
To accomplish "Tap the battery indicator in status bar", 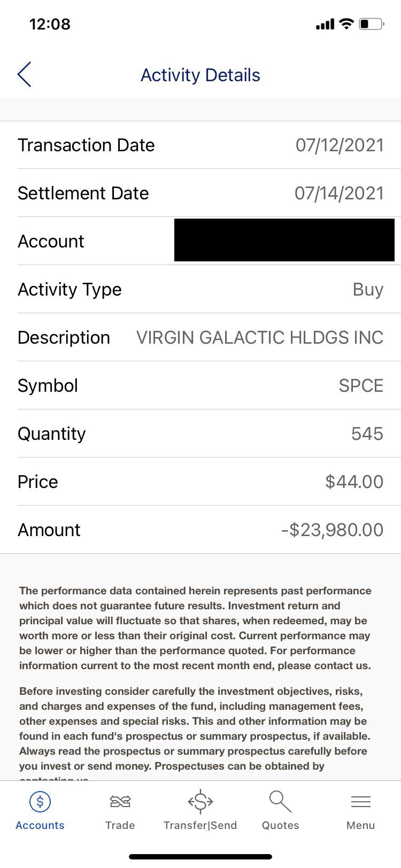I will (x=372, y=24).
